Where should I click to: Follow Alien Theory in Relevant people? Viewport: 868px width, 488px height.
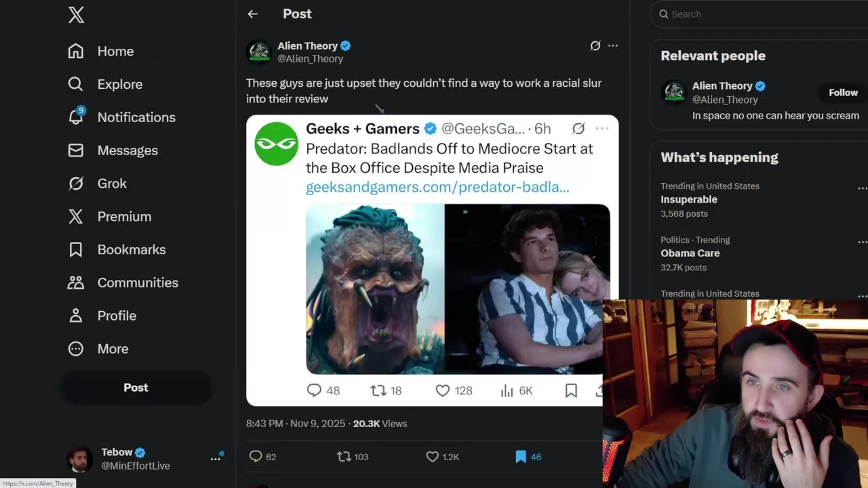(x=843, y=92)
